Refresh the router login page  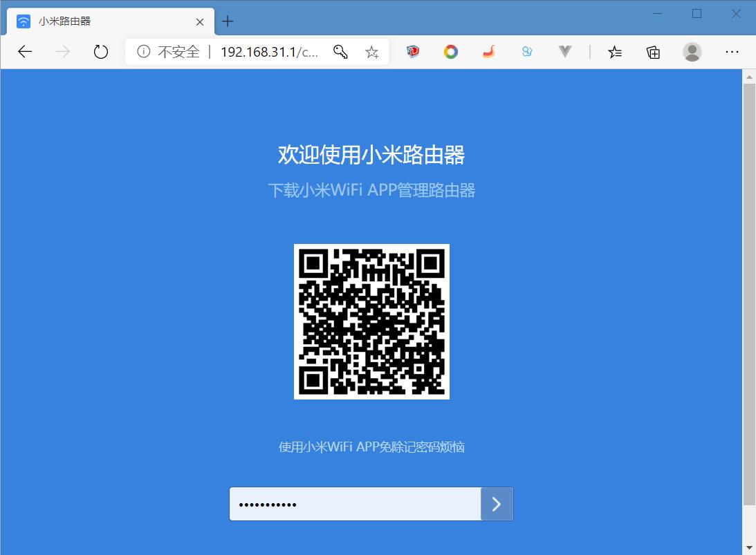[x=100, y=51]
